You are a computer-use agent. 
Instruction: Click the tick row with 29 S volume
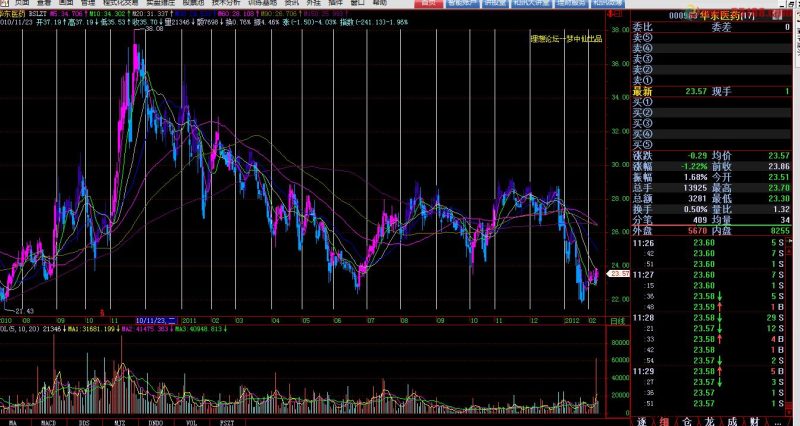(x=709, y=318)
